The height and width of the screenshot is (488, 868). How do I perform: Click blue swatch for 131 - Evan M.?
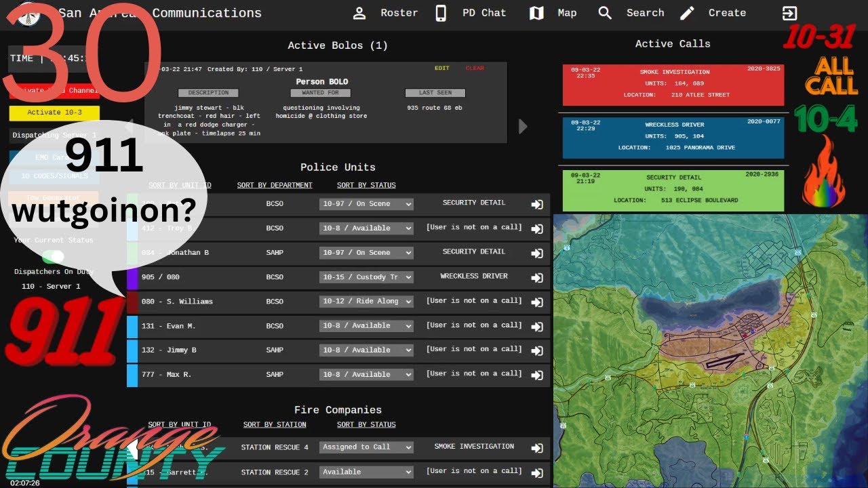[x=132, y=326]
